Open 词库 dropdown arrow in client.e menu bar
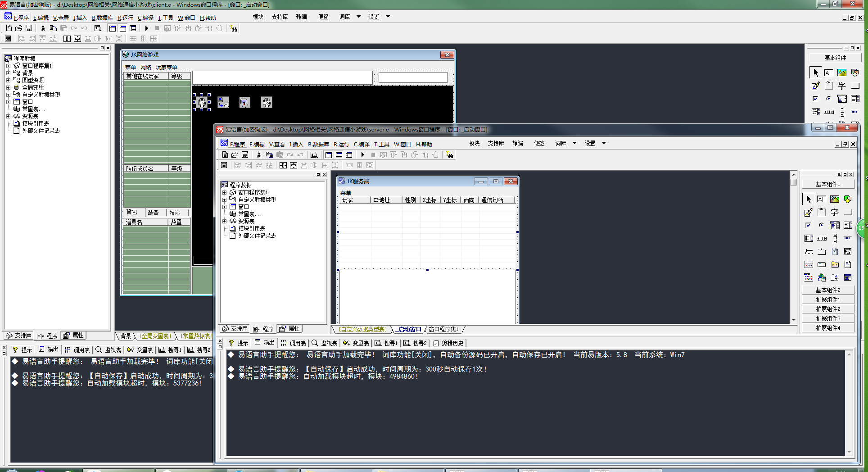Screen dimensions: 868x472 click(x=358, y=17)
